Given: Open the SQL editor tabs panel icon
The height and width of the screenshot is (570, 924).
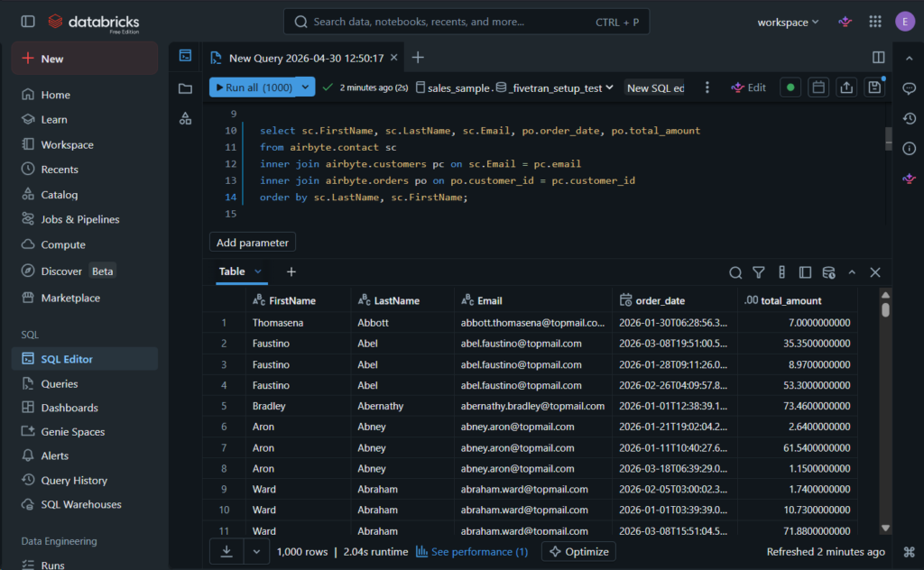Looking at the screenshot, I should point(185,56).
